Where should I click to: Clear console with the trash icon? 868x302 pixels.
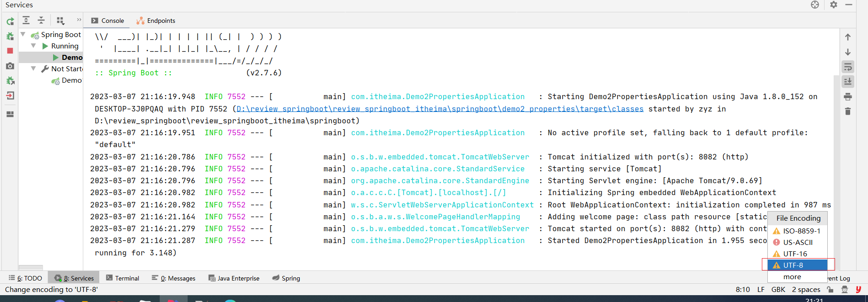848,111
